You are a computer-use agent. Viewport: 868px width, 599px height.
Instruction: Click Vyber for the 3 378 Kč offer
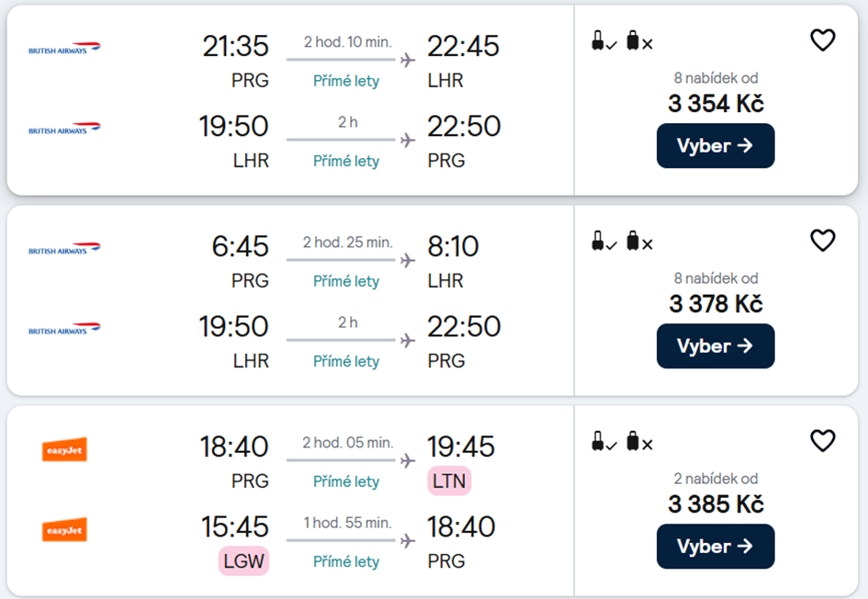click(715, 346)
